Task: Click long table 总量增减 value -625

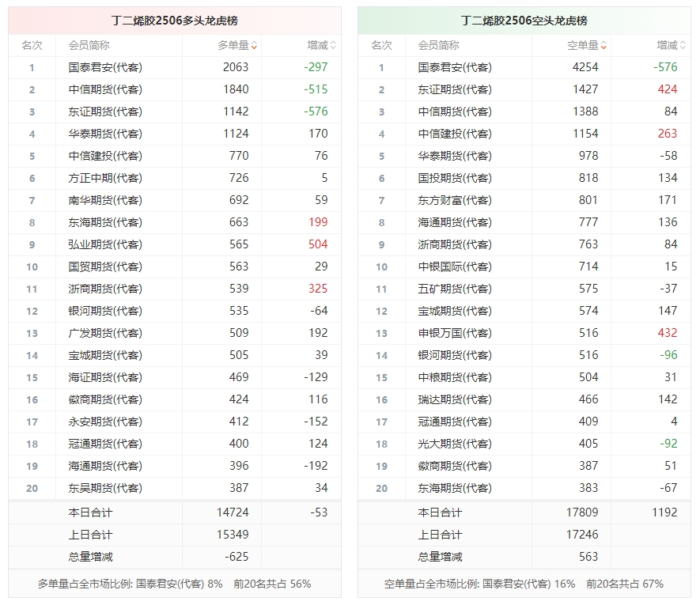Action: [236, 557]
